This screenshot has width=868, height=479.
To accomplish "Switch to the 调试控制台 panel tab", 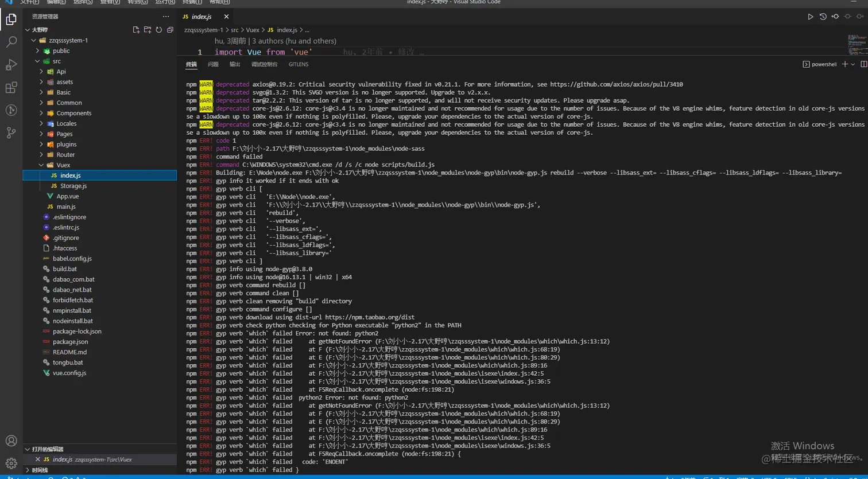I will 264,64.
